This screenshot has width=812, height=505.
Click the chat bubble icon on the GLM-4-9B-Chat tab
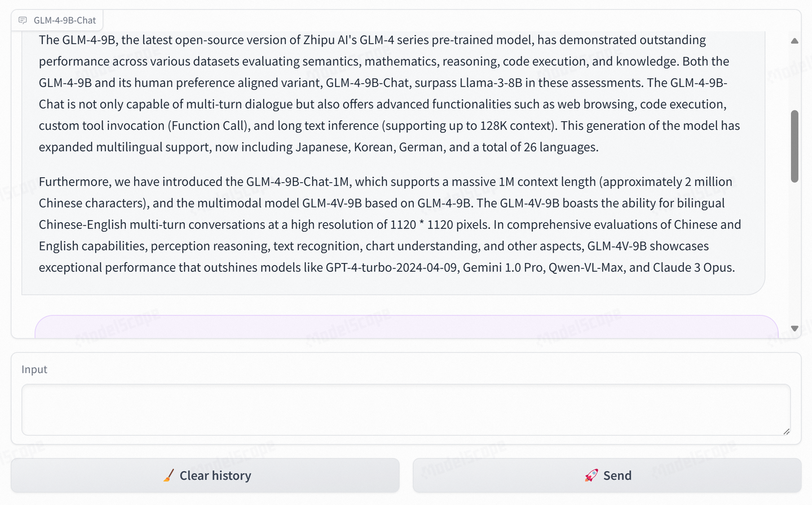point(22,20)
